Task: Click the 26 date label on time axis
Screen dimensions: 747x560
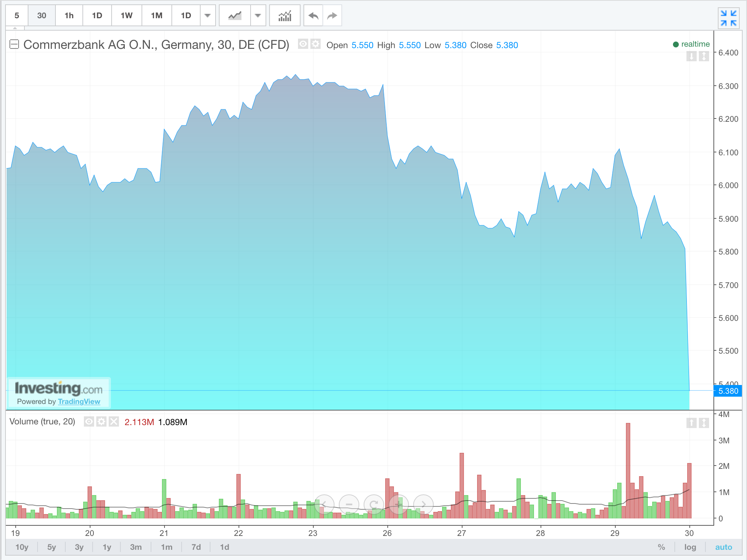Action: coord(387,533)
